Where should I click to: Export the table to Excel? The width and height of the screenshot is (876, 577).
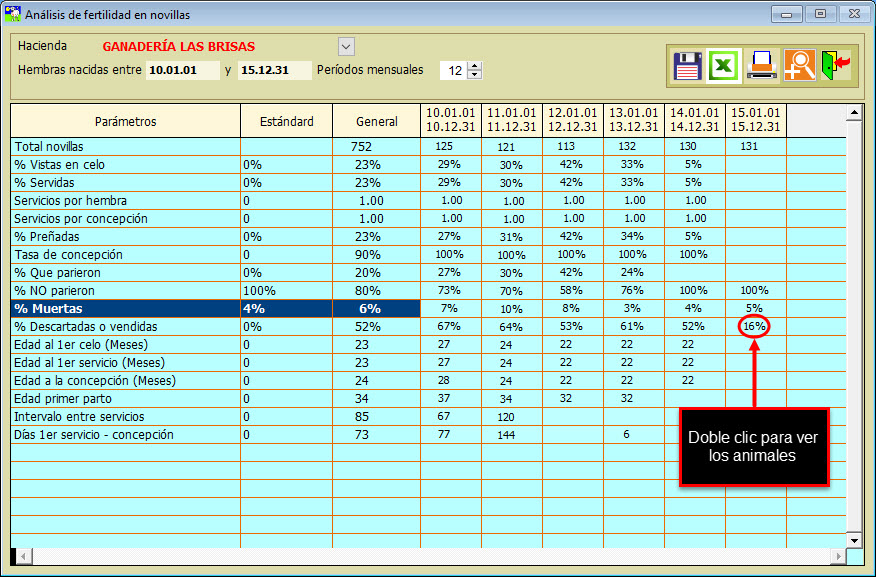click(723, 65)
